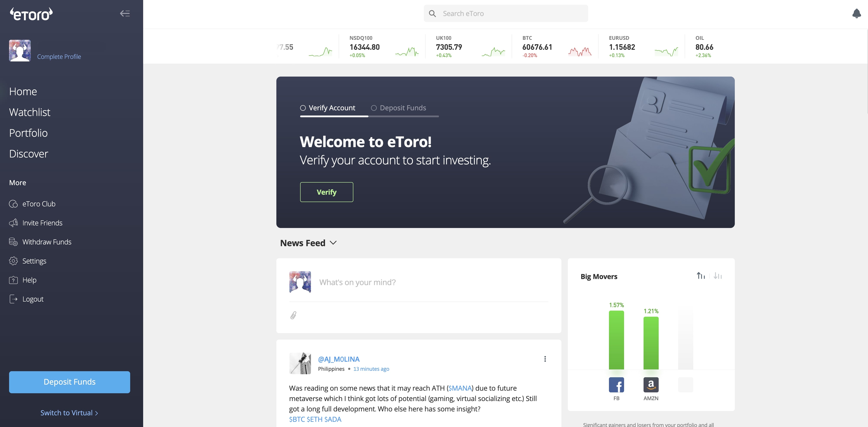Click the Withdraw Funds coins icon
This screenshot has height=427, width=868.
pos(13,242)
